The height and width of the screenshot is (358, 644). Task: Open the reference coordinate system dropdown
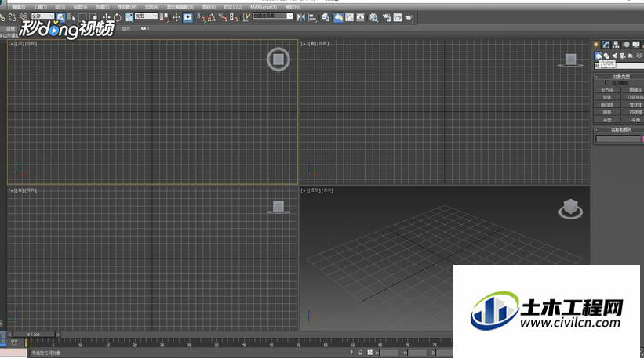[146, 16]
